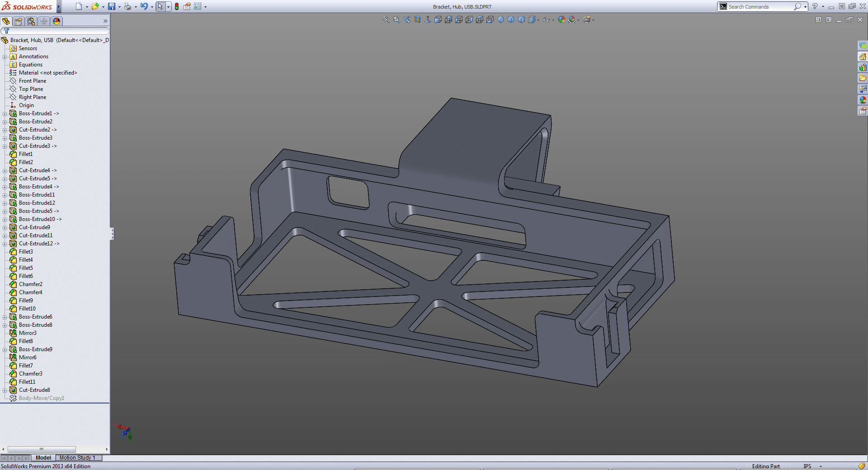
Task: Select the Top Plane in the tree
Action: (31, 89)
